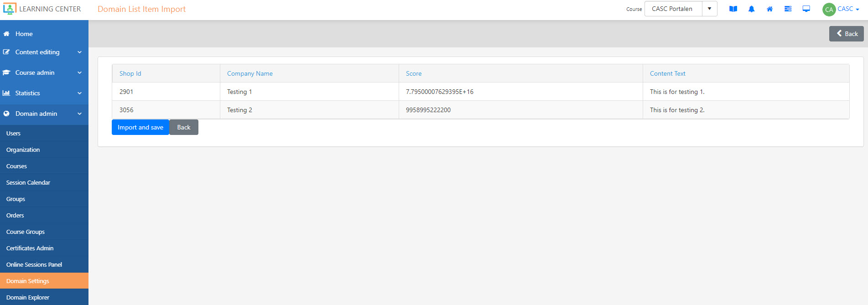
Task: Click the top-right Back button
Action: pyautogui.click(x=846, y=34)
